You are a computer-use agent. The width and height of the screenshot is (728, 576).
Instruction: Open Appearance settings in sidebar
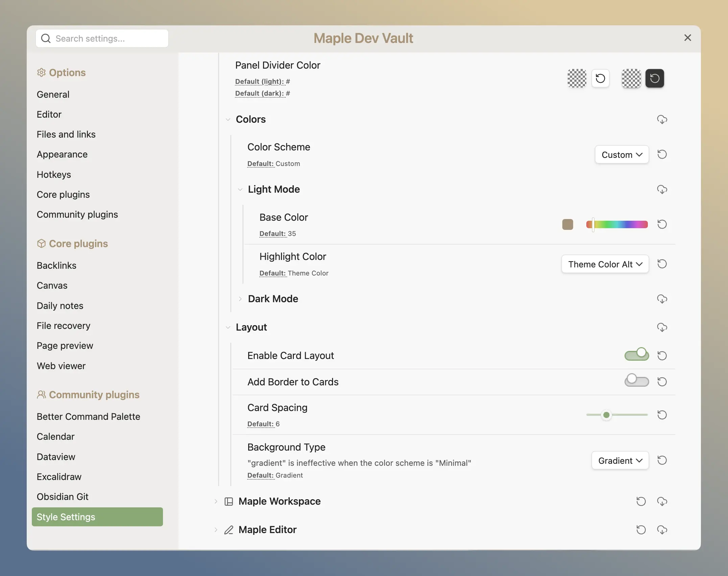point(62,154)
